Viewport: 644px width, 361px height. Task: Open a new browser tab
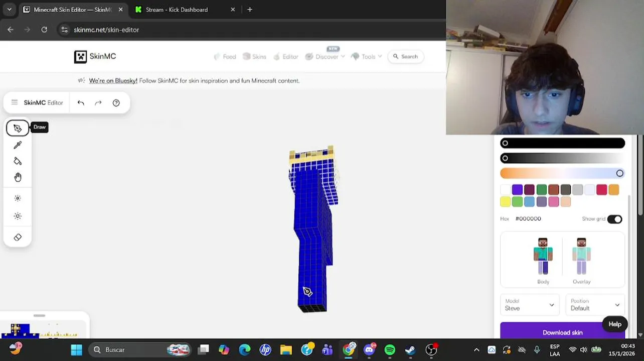pos(250,10)
